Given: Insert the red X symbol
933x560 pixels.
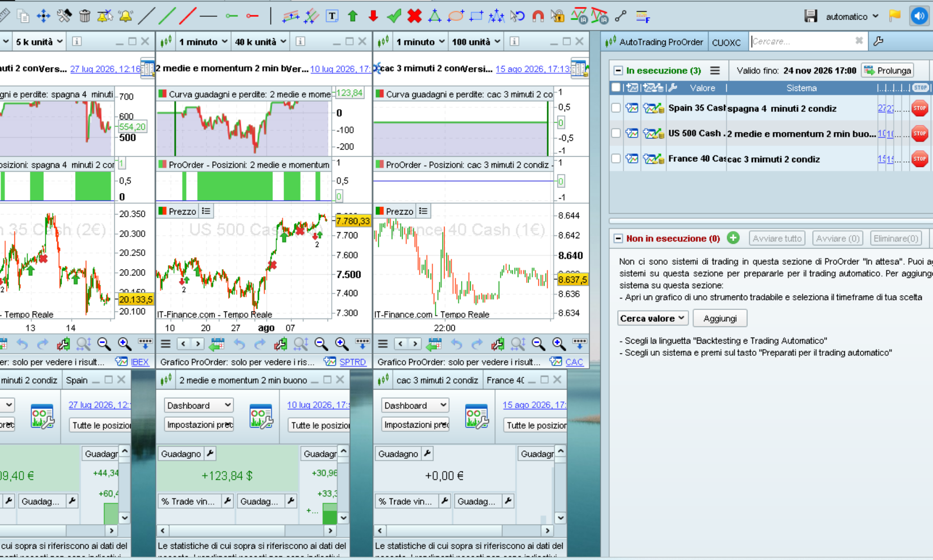Looking at the screenshot, I should tap(414, 16).
